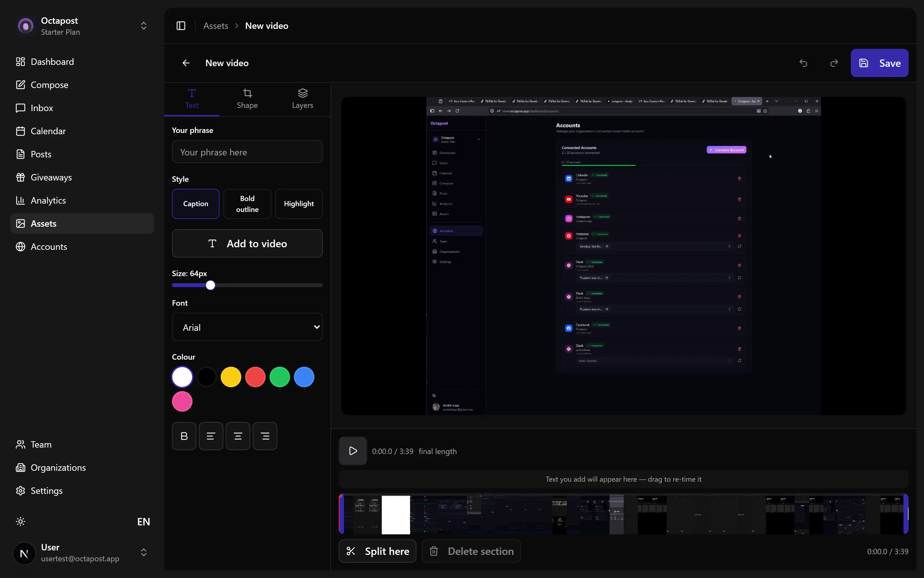
Task: Click the right trim handle of the timeline
Action: pyautogui.click(x=906, y=514)
